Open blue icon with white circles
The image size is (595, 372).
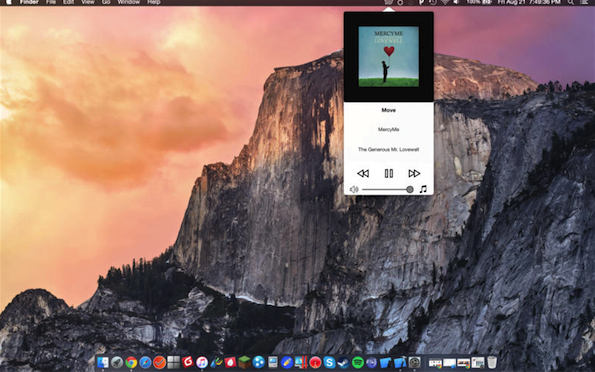259,363
